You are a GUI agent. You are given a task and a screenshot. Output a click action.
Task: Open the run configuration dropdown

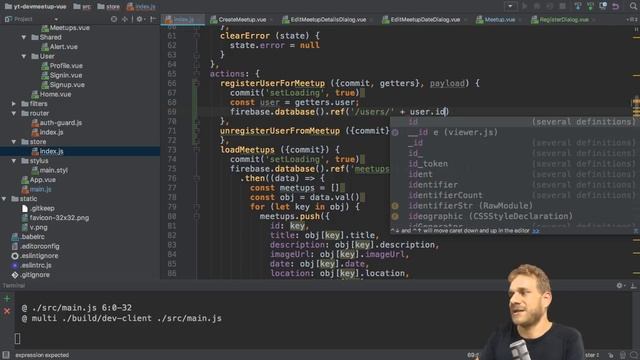point(510,6)
